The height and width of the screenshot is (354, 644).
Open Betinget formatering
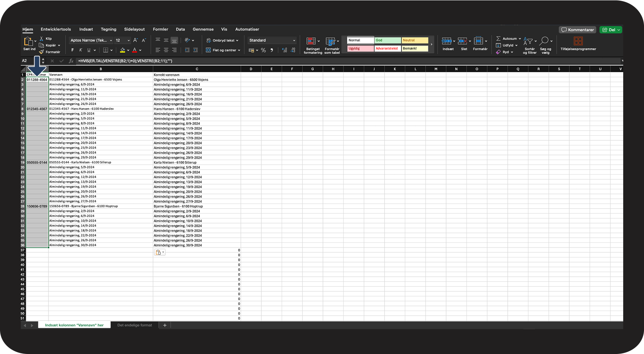point(312,45)
